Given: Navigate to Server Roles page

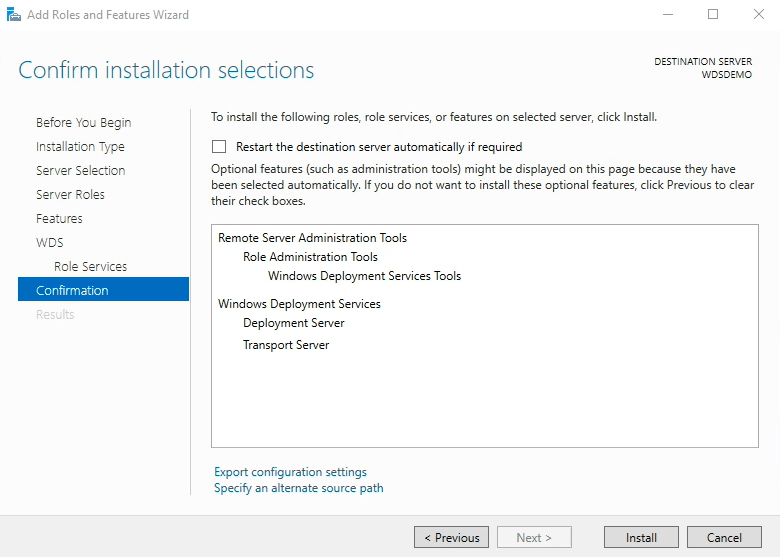Looking at the screenshot, I should (70, 194).
